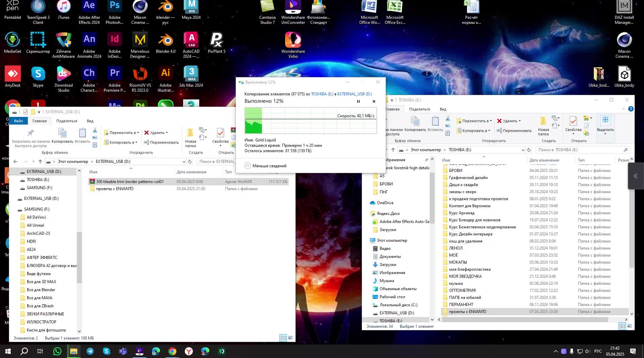Refresh the TOSHIBA window folder view
644x358 pixels.
point(529,150)
